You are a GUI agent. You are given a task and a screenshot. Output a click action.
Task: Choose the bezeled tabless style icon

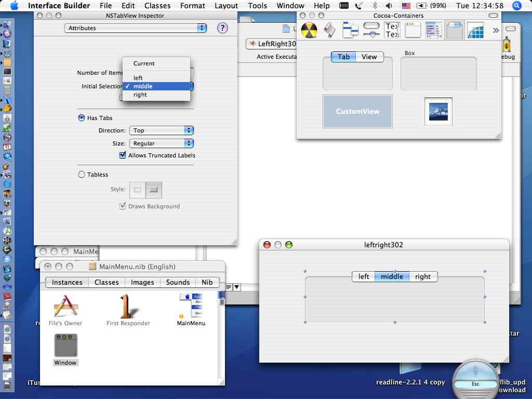pyautogui.click(x=154, y=190)
